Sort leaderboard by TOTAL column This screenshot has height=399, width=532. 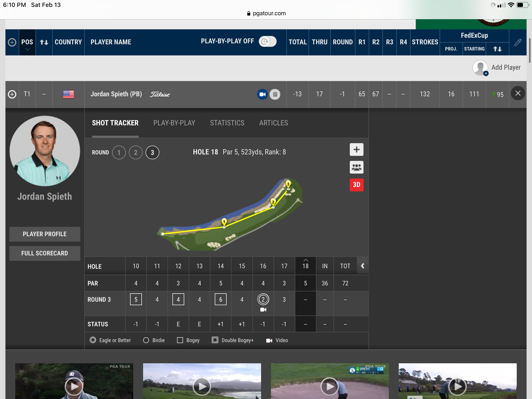pyautogui.click(x=298, y=42)
